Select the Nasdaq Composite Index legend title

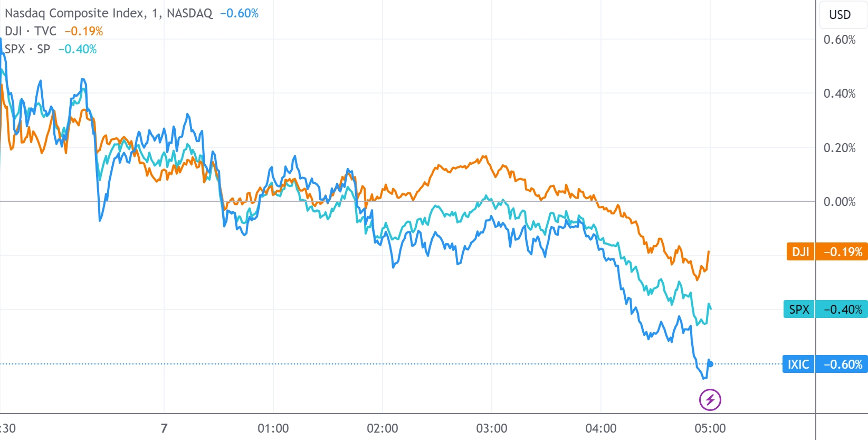click(x=108, y=13)
